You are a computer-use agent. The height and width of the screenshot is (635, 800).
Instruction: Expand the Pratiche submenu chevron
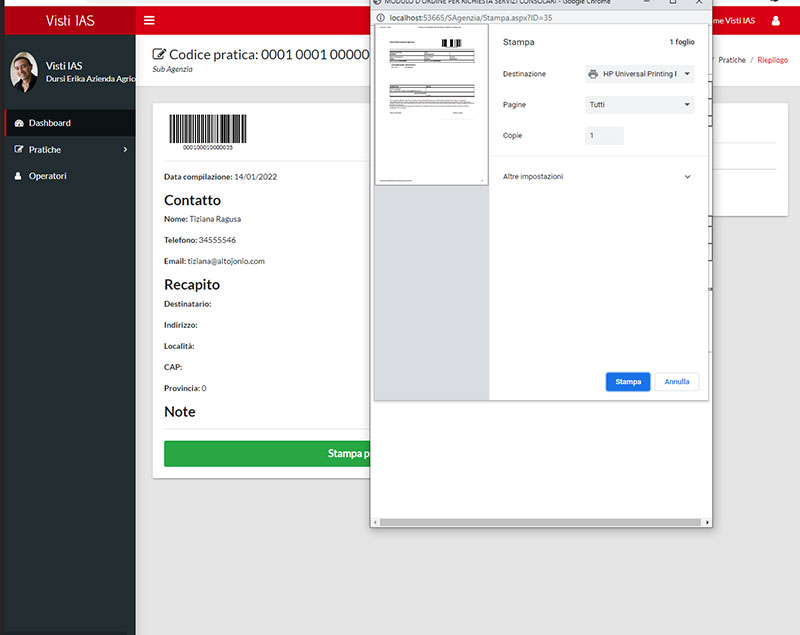[125, 149]
